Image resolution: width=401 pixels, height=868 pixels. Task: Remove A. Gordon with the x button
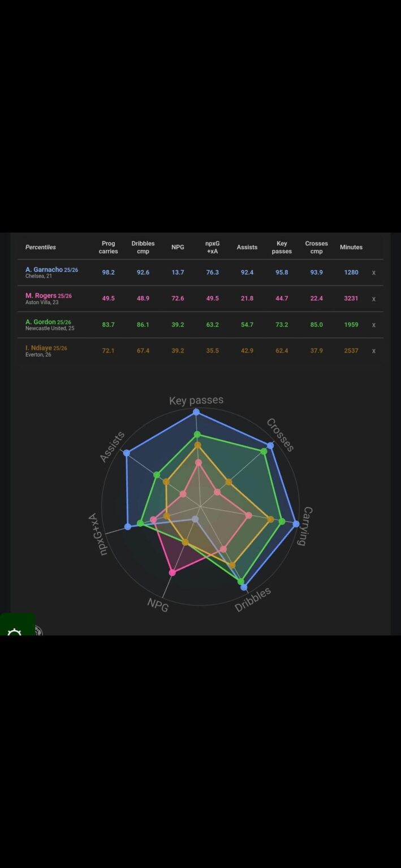[x=374, y=325]
